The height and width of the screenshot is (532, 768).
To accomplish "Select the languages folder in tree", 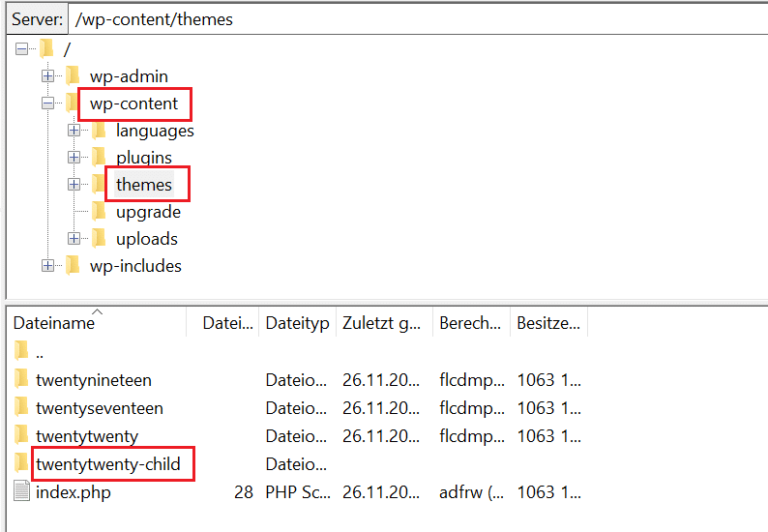I will coord(155,130).
